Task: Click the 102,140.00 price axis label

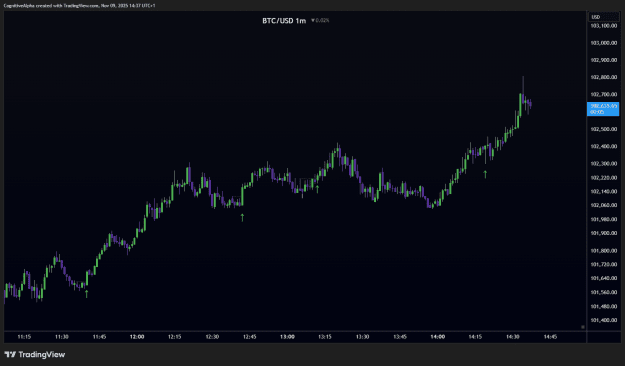Action: click(x=603, y=191)
